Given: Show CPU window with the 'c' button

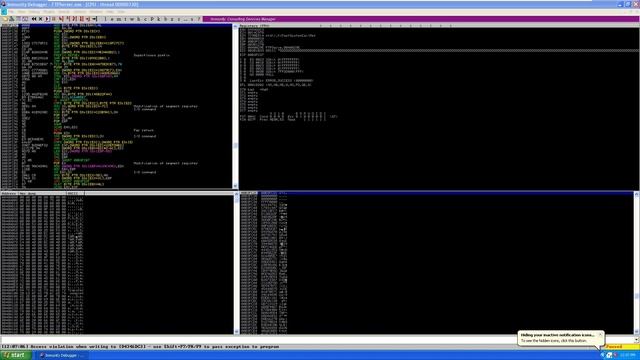Looking at the screenshot, I should (x=145, y=19).
